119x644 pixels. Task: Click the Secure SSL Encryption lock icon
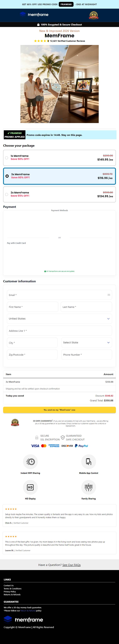click(37, 438)
